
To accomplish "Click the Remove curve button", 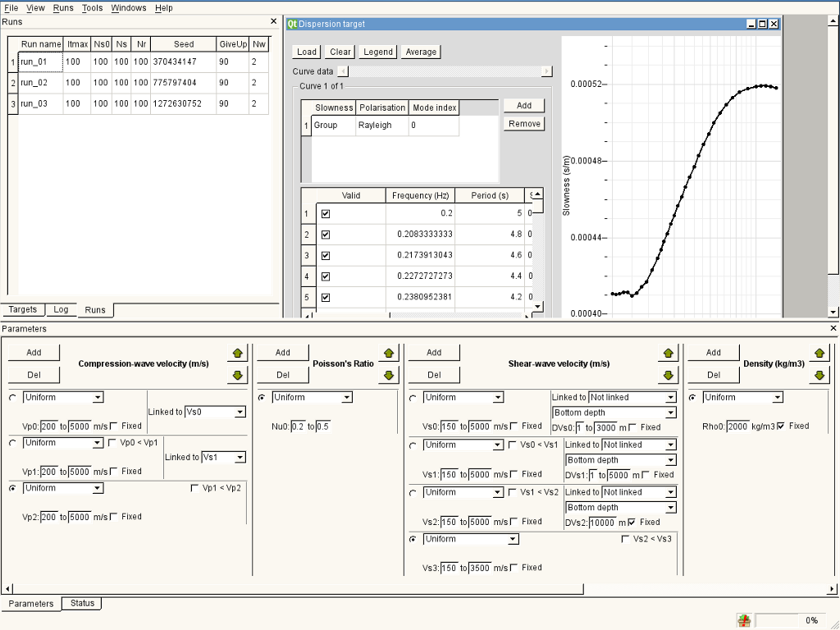I will pyautogui.click(x=524, y=124).
